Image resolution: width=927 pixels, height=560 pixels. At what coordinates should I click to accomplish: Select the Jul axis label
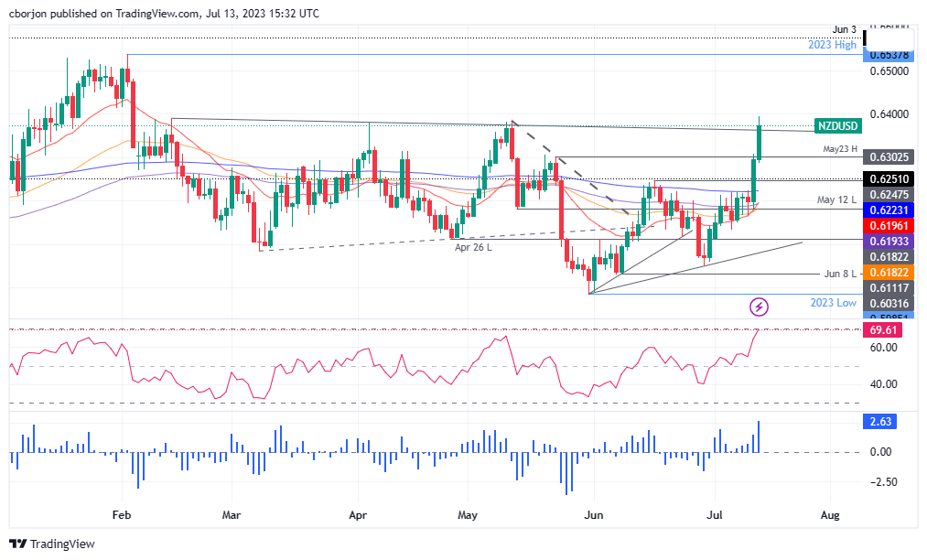click(x=714, y=515)
